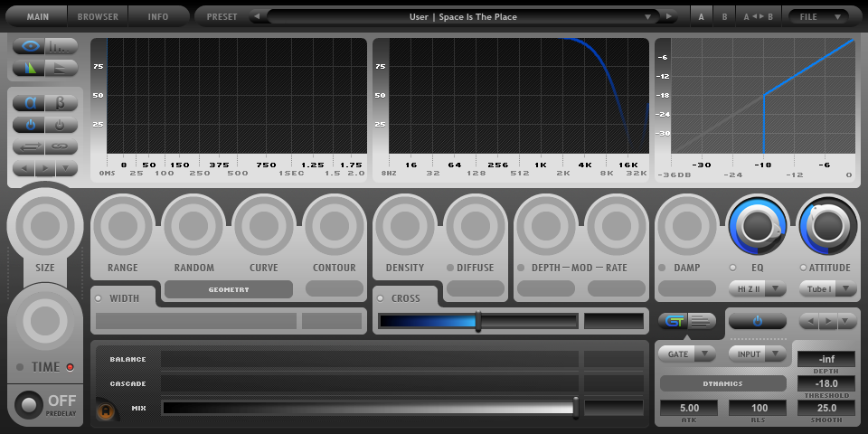This screenshot has height=434, width=868.
Task: Click the orange A lock icon near Mix
Action: click(106, 411)
